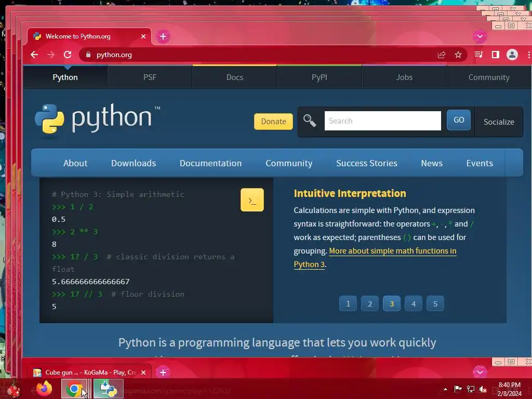Screen dimensions: 532x399
Task: Open the Downloads menu
Action: pos(134,163)
